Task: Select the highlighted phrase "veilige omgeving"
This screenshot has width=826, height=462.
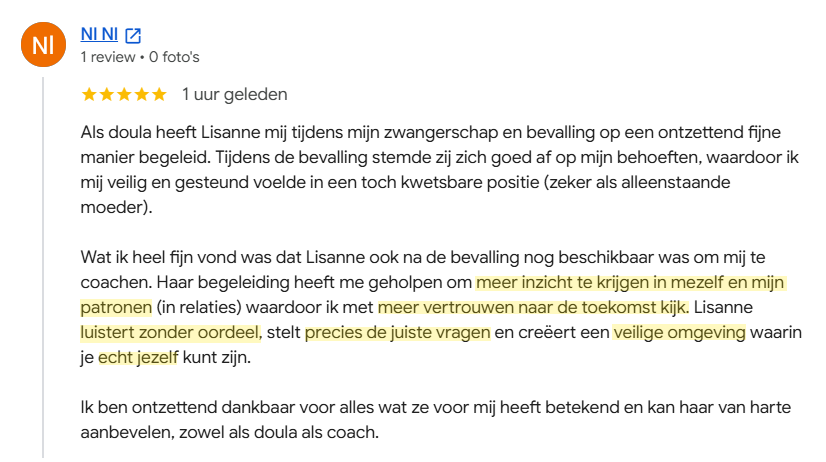Action: click(x=679, y=332)
